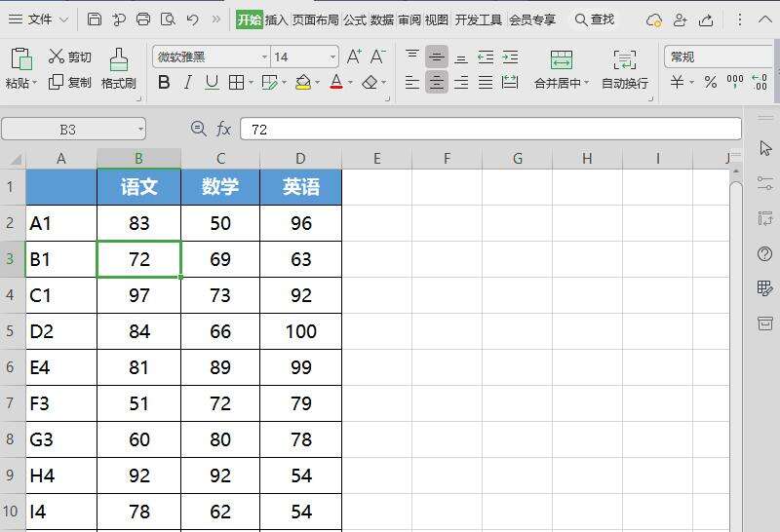The height and width of the screenshot is (532, 780).
Task: Switch to Formulas (公式) tab
Action: 355,19
